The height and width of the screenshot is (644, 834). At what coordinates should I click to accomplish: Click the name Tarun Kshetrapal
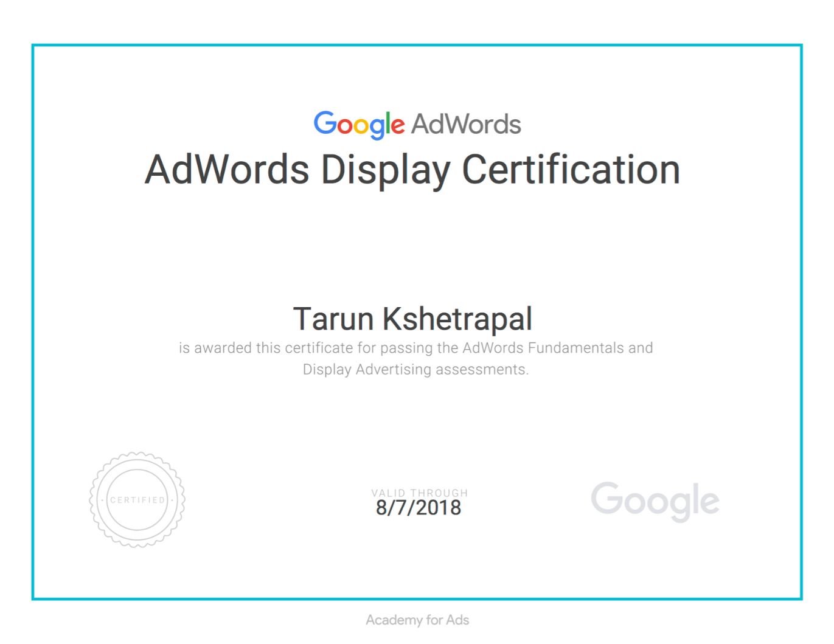pos(412,319)
